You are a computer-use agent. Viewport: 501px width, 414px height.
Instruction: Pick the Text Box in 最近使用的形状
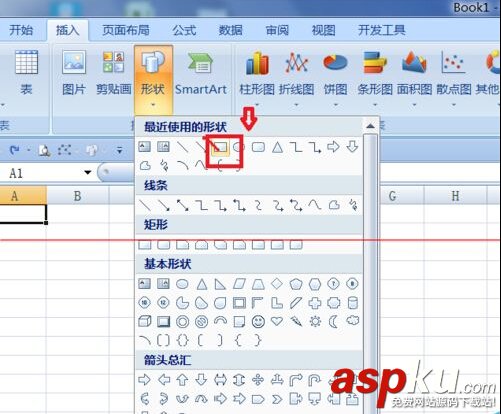click(x=144, y=147)
